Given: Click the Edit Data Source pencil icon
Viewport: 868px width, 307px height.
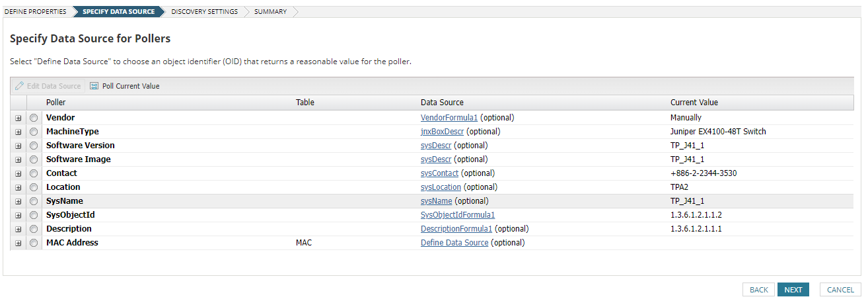Looking at the screenshot, I should (x=20, y=86).
